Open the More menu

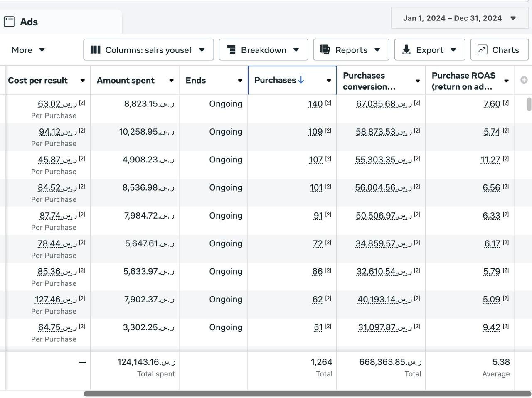click(x=28, y=50)
